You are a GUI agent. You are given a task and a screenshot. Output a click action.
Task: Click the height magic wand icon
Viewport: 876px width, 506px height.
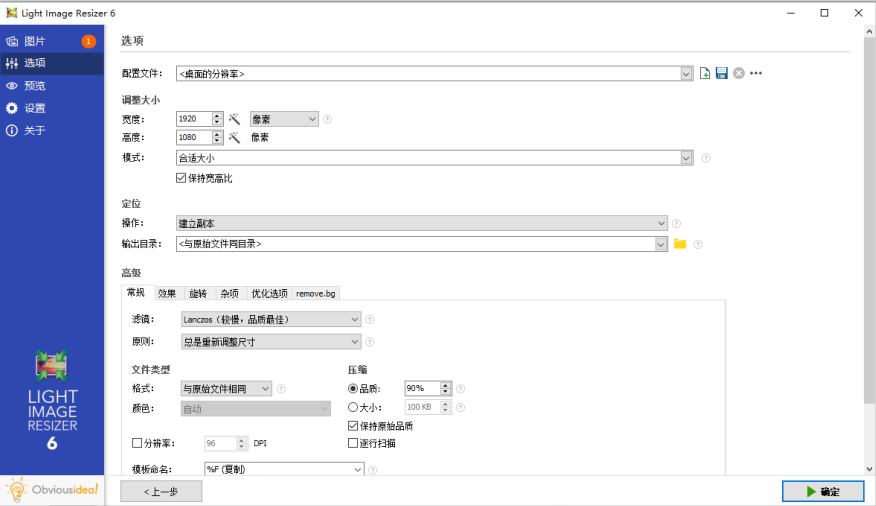tap(234, 137)
